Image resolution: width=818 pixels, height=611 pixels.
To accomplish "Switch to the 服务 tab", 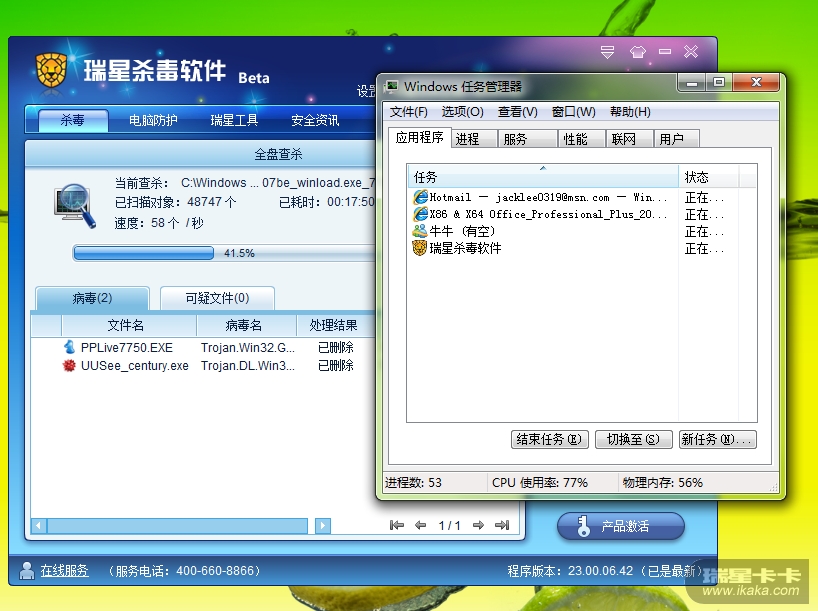I will pyautogui.click(x=527, y=139).
